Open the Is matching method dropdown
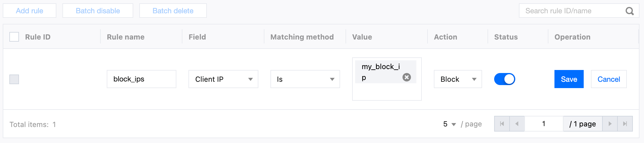Viewport: 644px width, 143px height. (x=305, y=79)
